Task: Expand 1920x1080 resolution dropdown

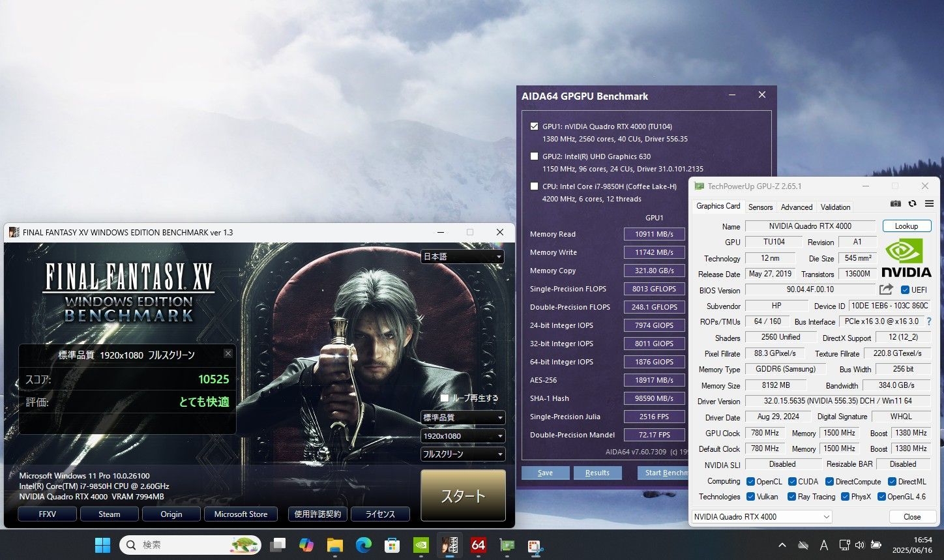Action: 463,436
